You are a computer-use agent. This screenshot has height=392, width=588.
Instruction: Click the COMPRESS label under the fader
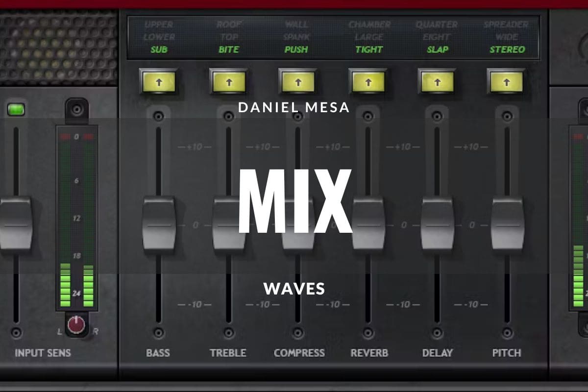[x=299, y=353]
